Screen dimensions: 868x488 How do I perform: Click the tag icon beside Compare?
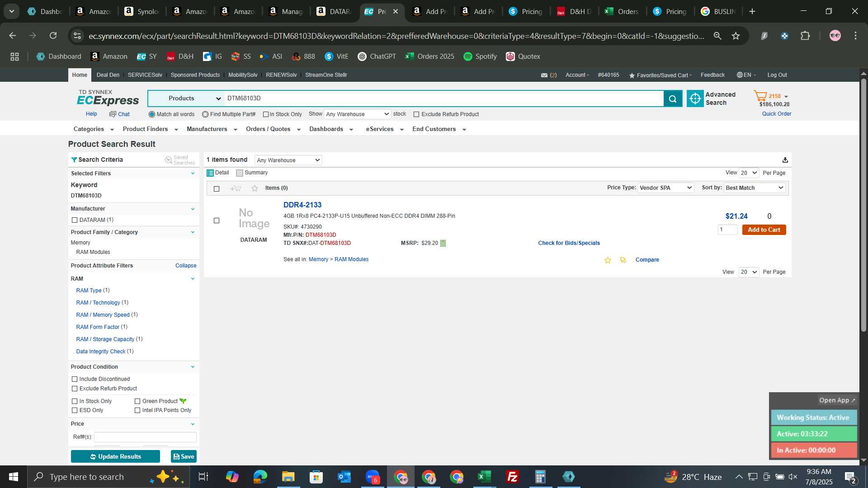tap(623, 260)
